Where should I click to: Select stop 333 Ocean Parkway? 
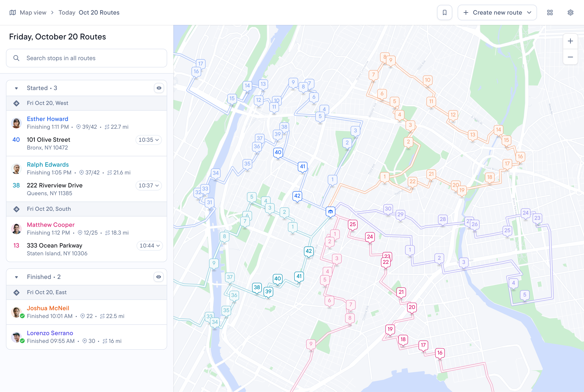55,246
